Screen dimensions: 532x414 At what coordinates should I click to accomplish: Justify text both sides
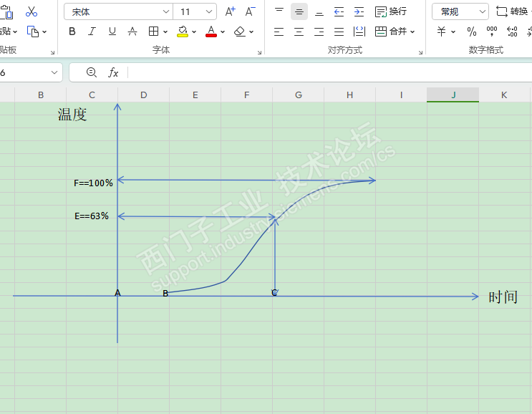pyautogui.click(x=339, y=32)
